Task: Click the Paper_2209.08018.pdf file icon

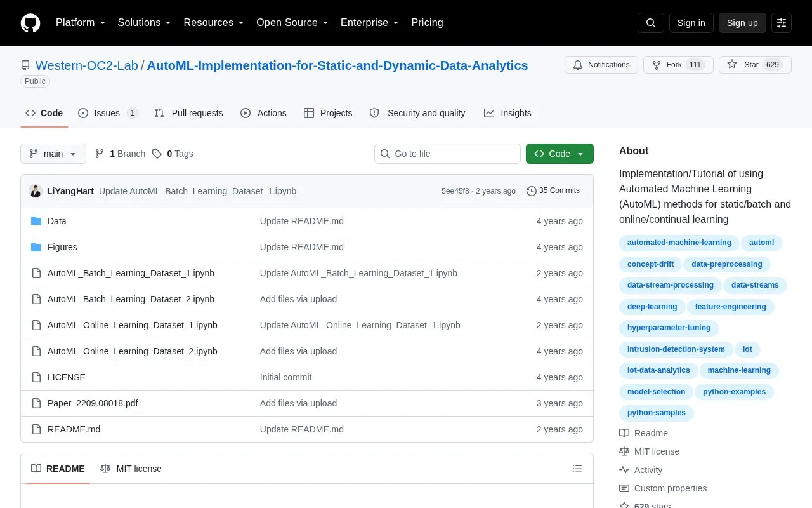Action: tap(36, 403)
